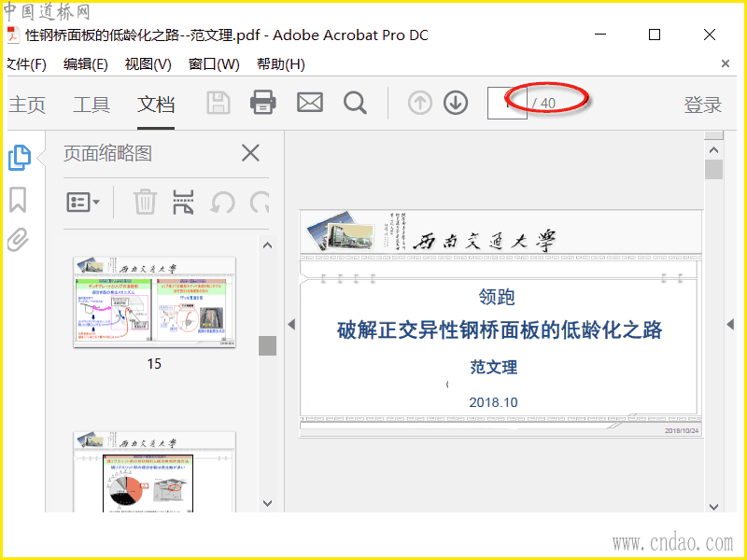Switch to the 主页 tab
The height and width of the screenshot is (560, 747).
click(27, 105)
